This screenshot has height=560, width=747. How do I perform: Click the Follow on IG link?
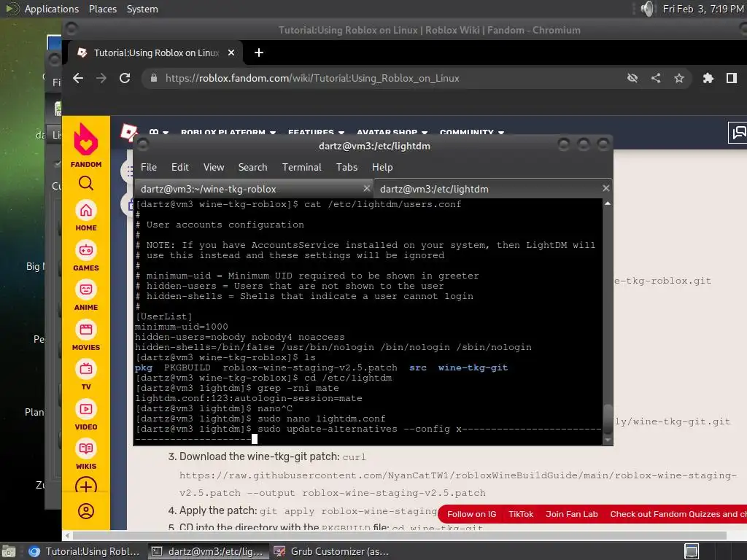tap(472, 514)
